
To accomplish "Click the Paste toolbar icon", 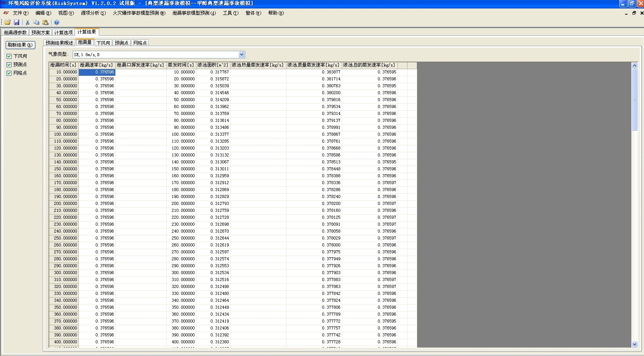I will point(45,22).
